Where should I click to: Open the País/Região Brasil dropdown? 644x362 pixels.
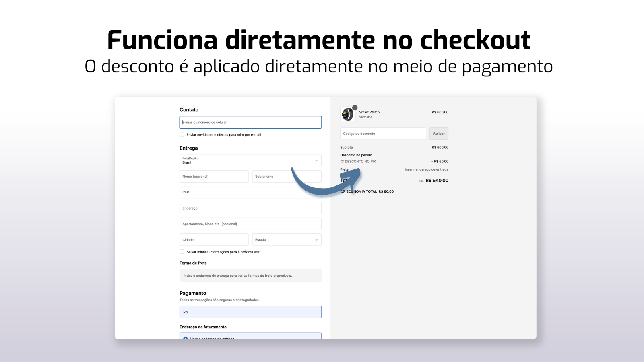point(250,160)
